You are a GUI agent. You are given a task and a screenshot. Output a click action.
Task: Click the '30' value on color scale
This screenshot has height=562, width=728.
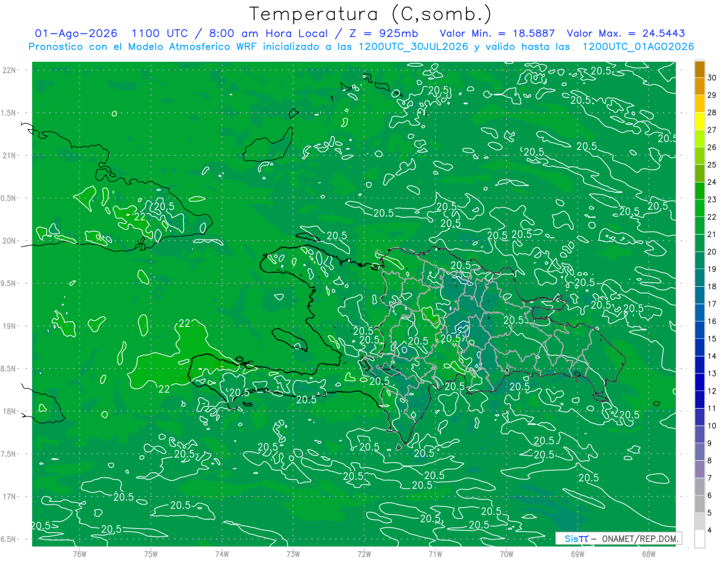(712, 78)
